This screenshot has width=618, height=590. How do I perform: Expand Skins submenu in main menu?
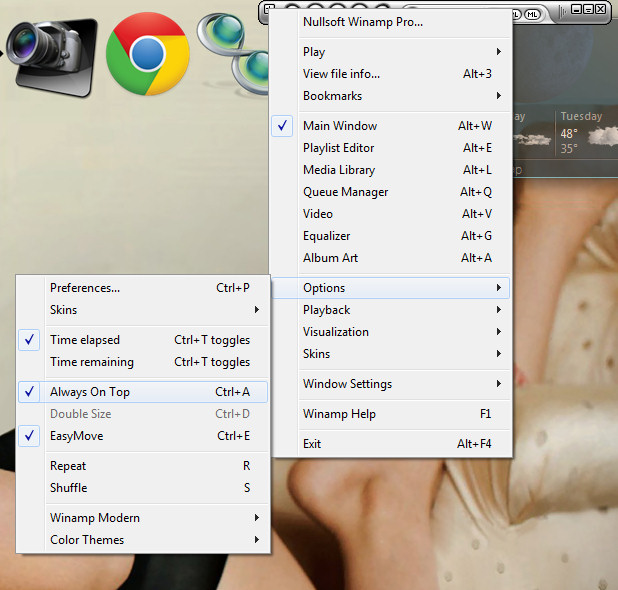(x=390, y=354)
